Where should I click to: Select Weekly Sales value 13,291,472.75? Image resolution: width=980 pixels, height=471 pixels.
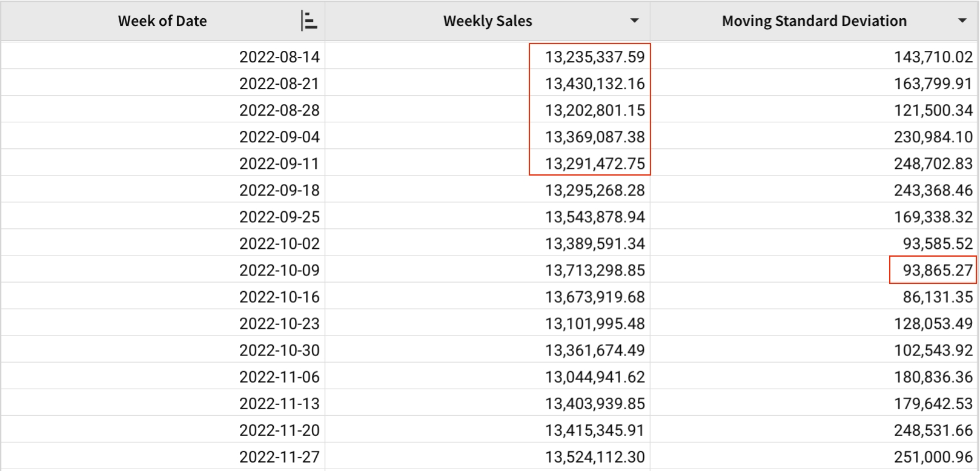click(594, 163)
